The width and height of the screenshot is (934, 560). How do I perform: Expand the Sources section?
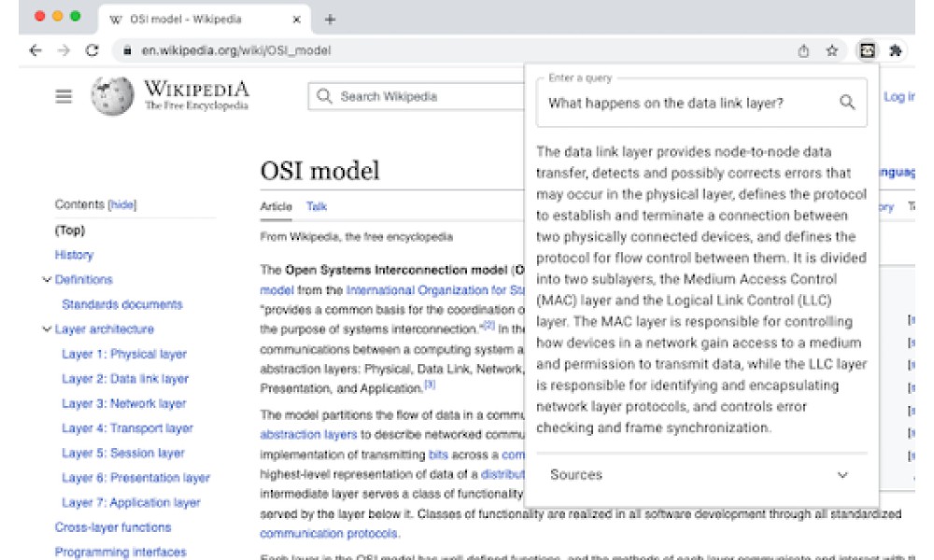coord(701,475)
